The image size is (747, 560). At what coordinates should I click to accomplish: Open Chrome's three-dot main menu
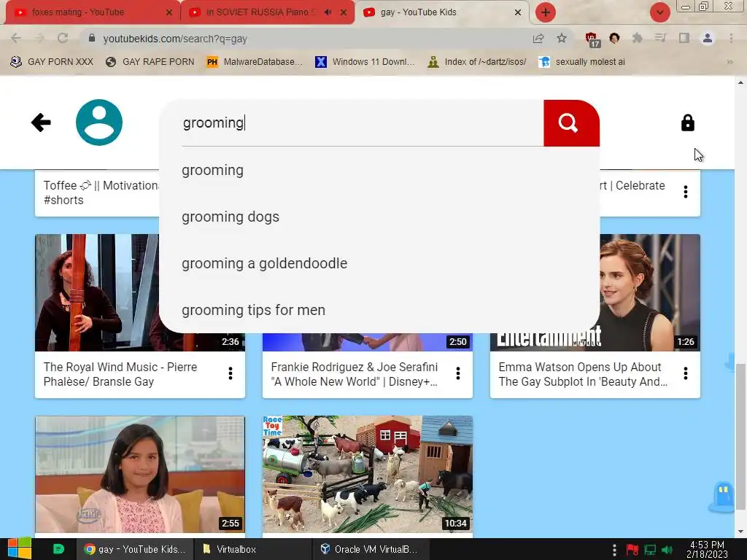(731, 38)
